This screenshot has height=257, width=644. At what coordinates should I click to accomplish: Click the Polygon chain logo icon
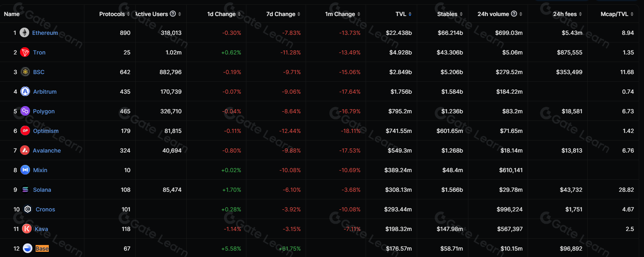tap(25, 111)
